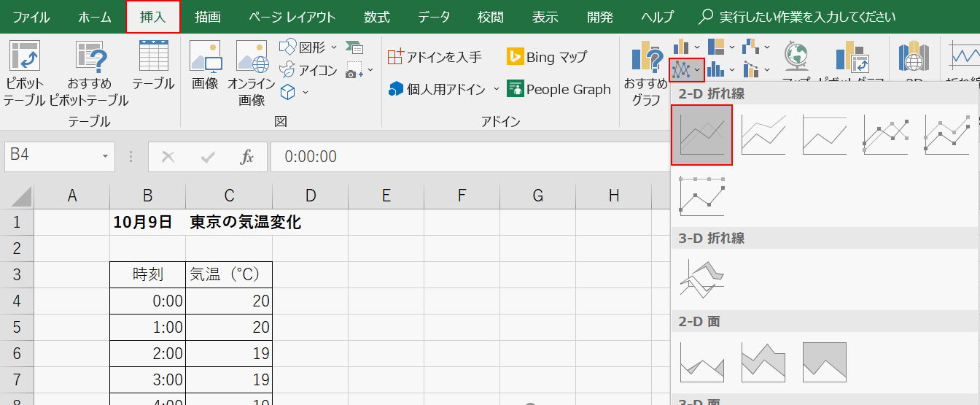
Task: Click the Hierarchy (treemap) chart icon
Action: pos(716,47)
